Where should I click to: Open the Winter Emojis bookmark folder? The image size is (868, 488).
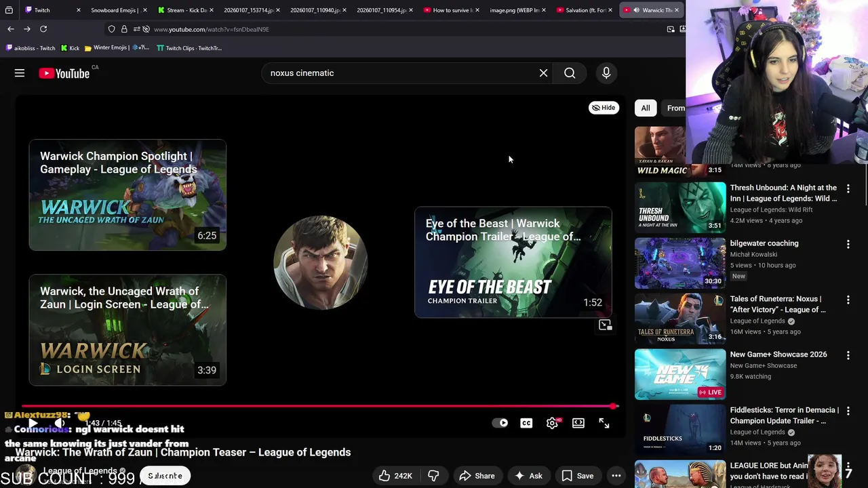[x=117, y=48]
